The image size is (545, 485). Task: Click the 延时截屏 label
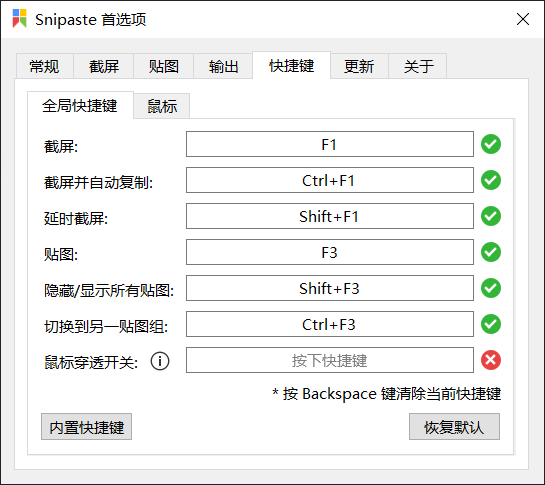pos(76,218)
